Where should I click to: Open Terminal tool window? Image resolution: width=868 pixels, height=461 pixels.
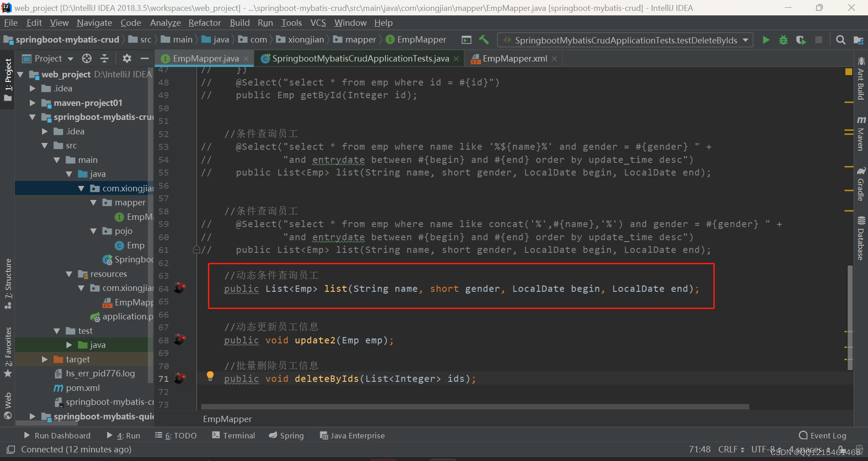coord(234,435)
